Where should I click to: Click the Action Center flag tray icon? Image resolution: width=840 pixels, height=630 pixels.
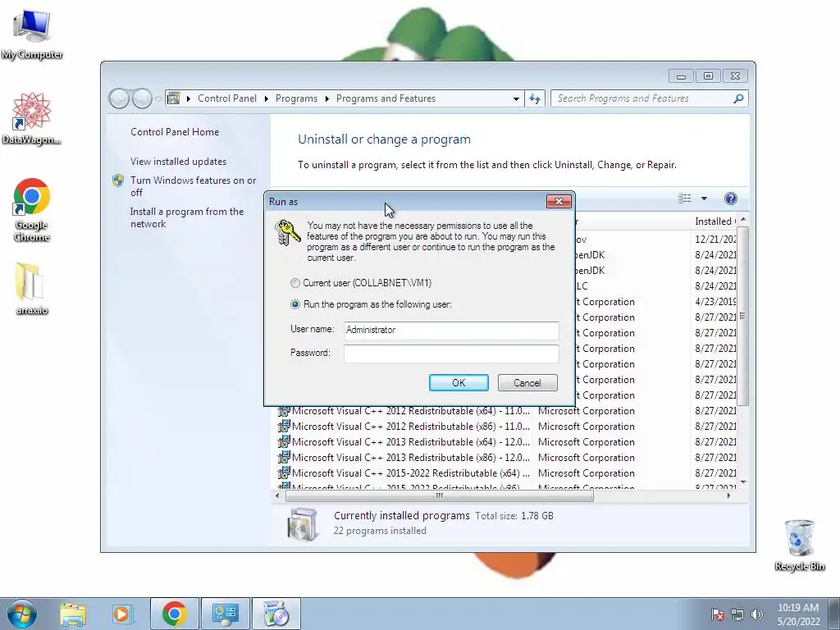pyautogui.click(x=718, y=614)
